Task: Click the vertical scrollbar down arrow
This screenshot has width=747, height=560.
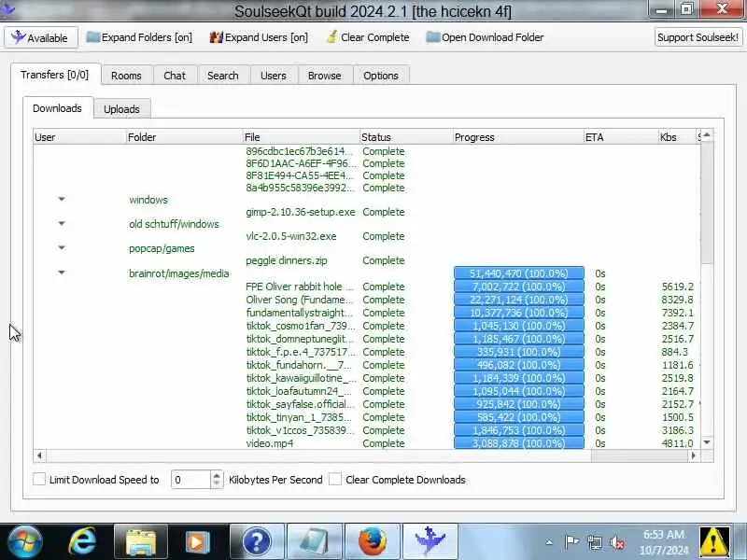Action: coord(707,442)
